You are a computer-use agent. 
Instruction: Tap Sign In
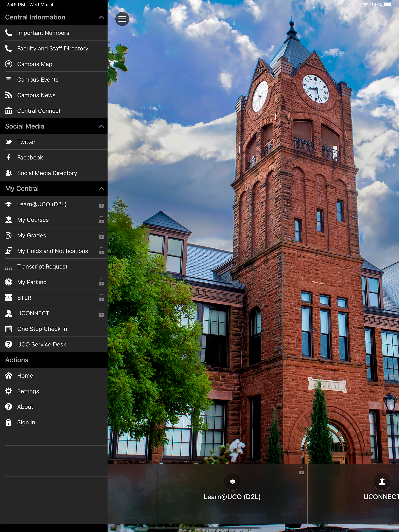coord(26,422)
